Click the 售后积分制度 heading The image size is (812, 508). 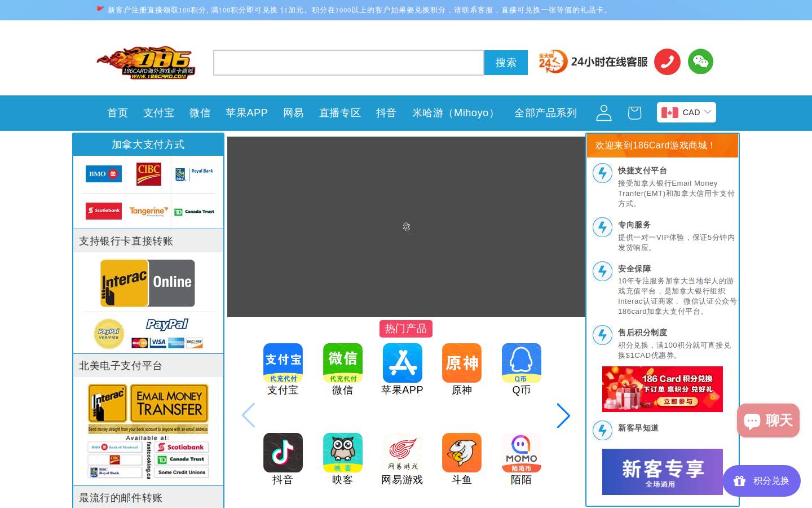642,332
